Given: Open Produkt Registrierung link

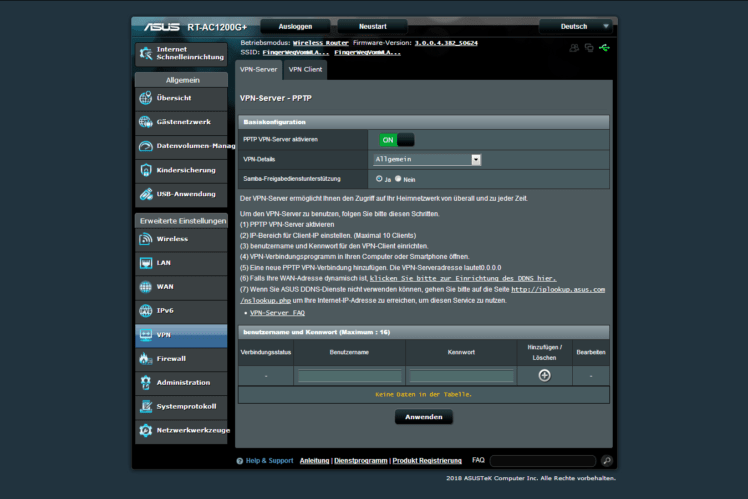Looking at the screenshot, I should [x=427, y=461].
